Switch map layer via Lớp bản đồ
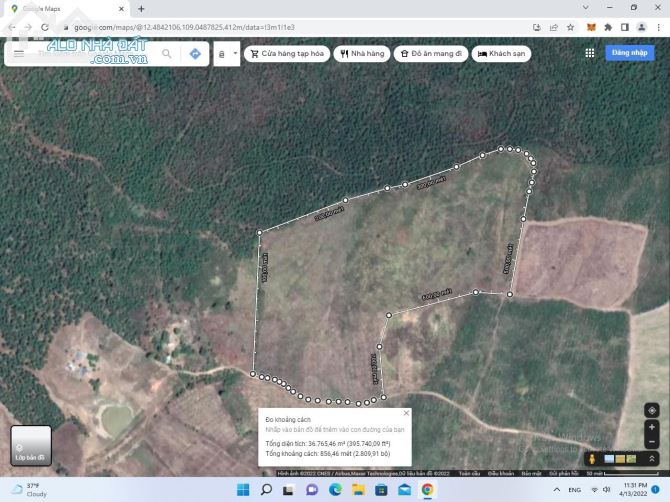Viewport: 670px width, 502px height. (30, 446)
